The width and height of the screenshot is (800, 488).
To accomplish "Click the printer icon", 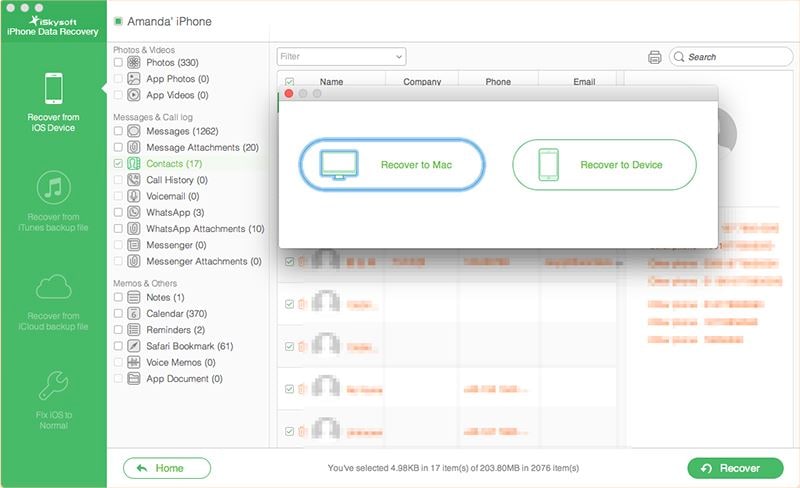I will pos(655,57).
